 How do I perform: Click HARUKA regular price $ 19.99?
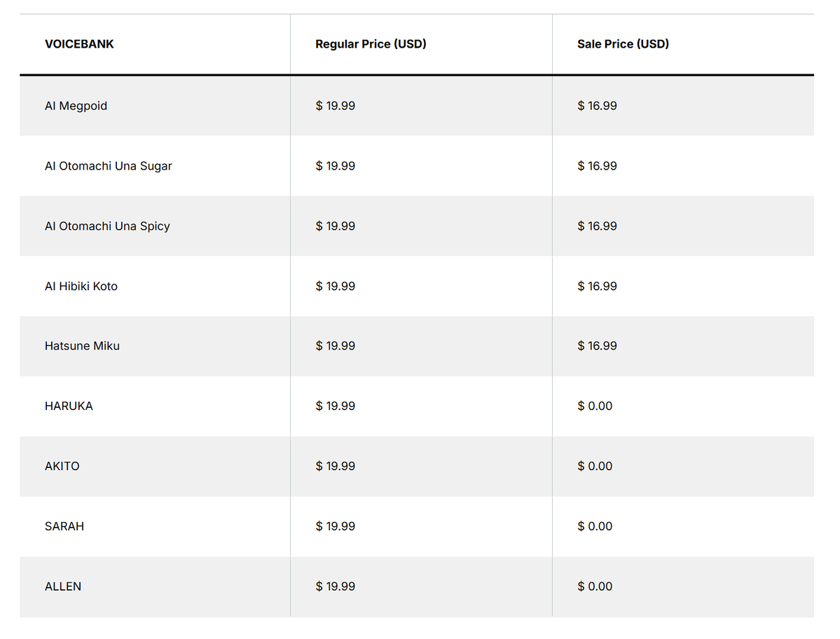tap(336, 406)
